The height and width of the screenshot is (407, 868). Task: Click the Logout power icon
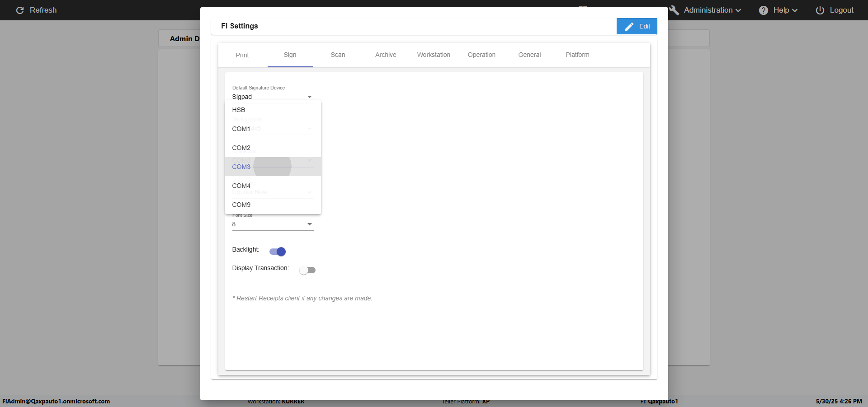820,10
